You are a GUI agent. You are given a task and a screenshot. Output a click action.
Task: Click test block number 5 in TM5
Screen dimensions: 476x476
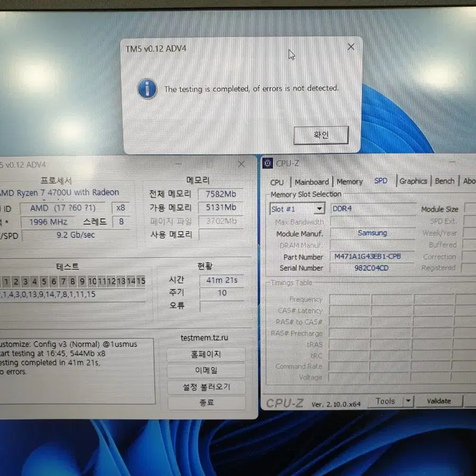point(44,281)
